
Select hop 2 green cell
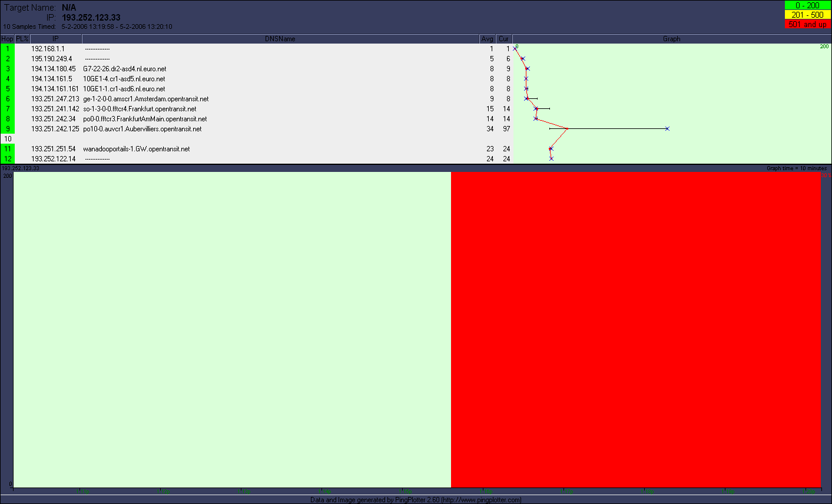point(8,59)
